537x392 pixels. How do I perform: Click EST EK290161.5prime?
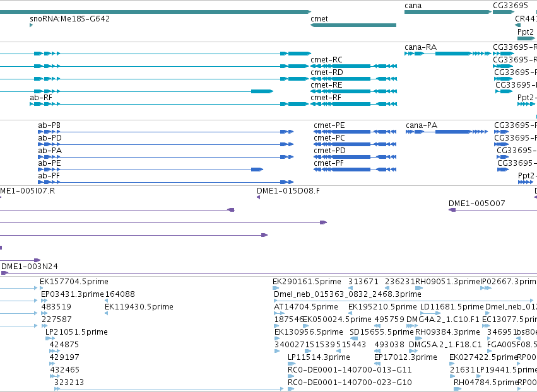pyautogui.click(x=307, y=282)
